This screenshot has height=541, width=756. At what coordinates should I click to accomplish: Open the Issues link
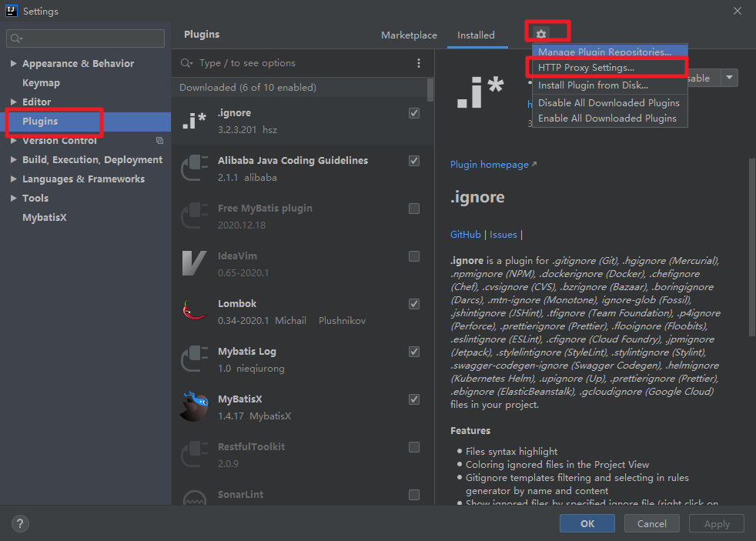point(503,235)
